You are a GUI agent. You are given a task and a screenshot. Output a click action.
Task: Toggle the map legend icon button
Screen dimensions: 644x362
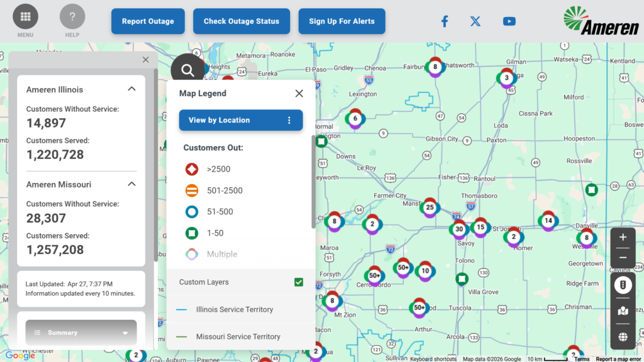pyautogui.click(x=623, y=285)
